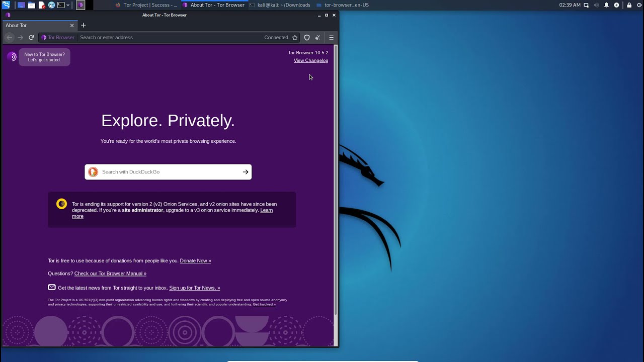644x362 pixels.
Task: Open the display settings tray icon
Action: tap(586, 5)
